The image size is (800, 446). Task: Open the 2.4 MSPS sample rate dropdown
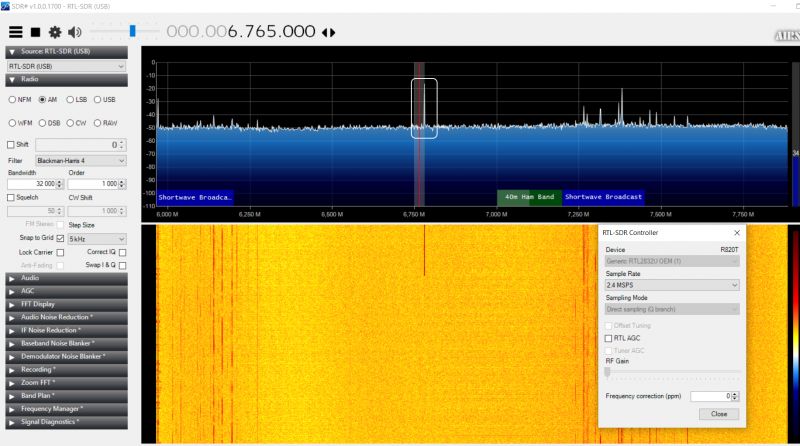point(672,285)
